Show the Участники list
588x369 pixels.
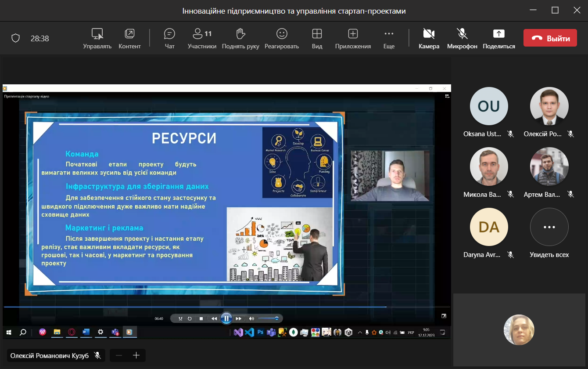pos(202,38)
